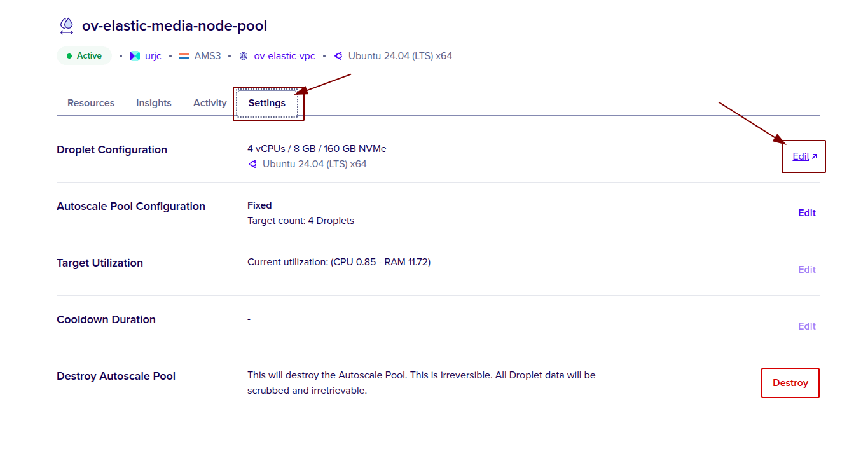Open the ov-elastic-vpc link
The image size is (868, 458).
(x=284, y=56)
